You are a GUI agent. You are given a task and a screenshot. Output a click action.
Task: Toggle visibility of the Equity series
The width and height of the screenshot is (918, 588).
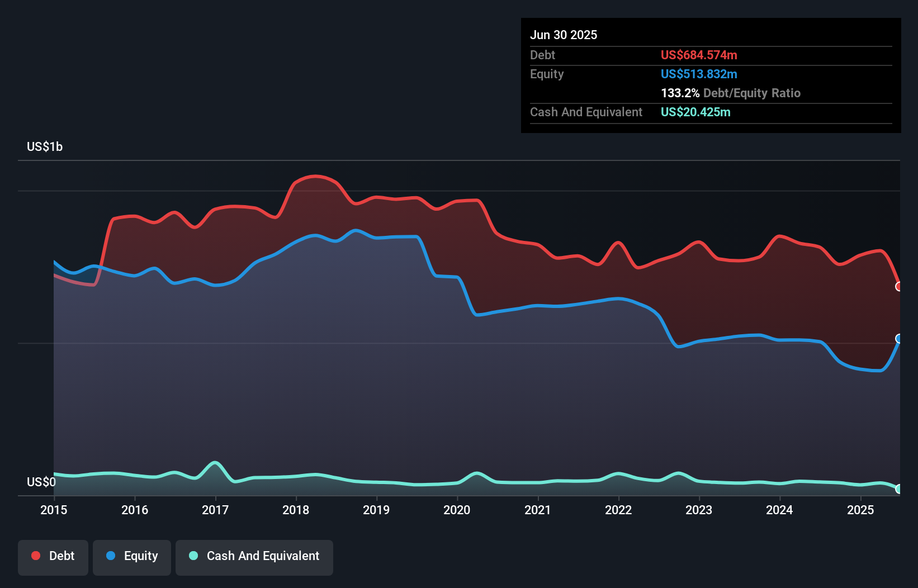[131, 556]
